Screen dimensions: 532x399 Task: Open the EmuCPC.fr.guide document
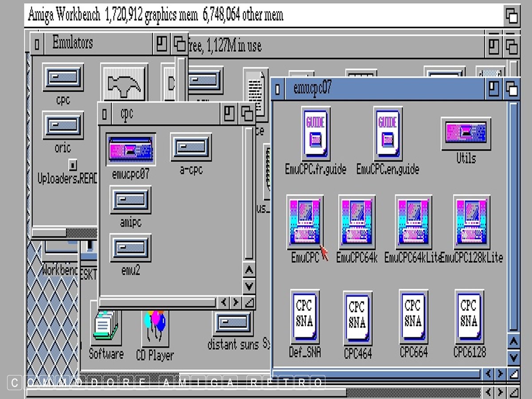[315, 133]
